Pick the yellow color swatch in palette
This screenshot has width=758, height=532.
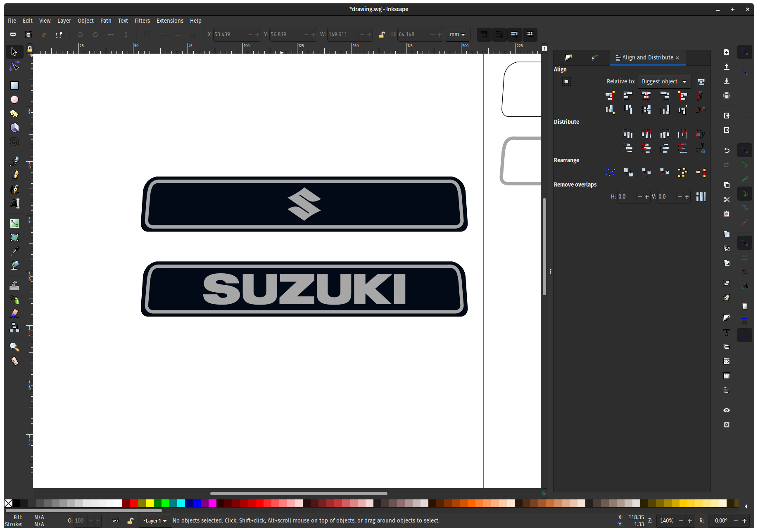pos(150,503)
